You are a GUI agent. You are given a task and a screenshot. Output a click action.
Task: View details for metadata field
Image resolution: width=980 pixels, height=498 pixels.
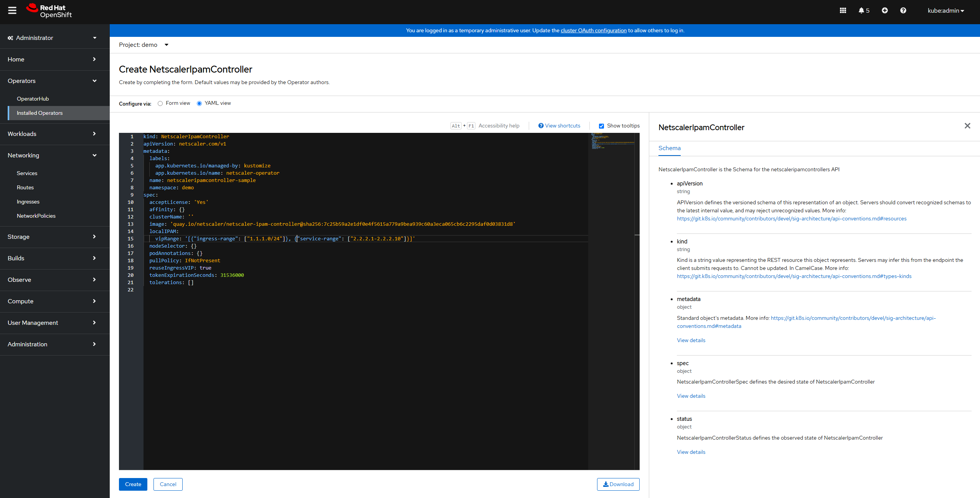tap(691, 340)
